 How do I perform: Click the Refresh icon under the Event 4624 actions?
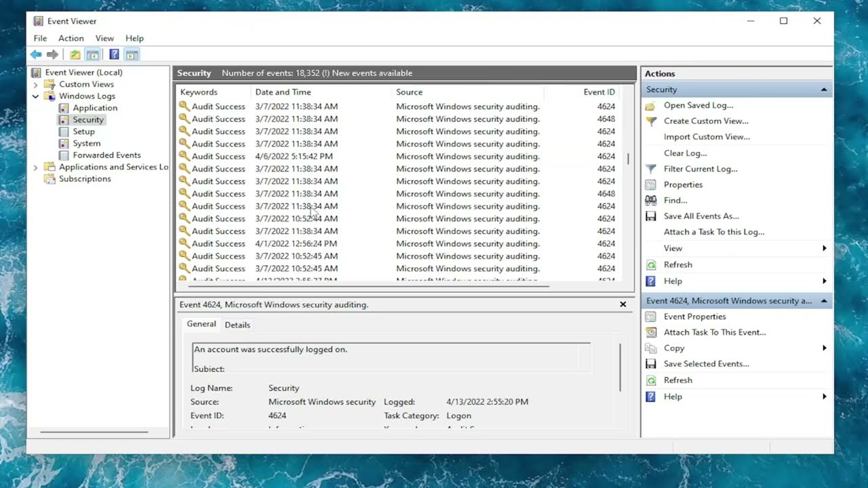click(x=651, y=380)
